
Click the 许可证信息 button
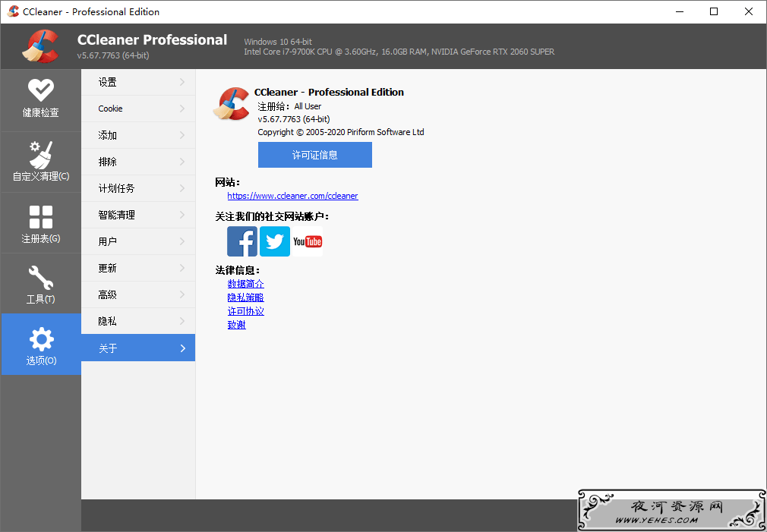pyautogui.click(x=315, y=155)
